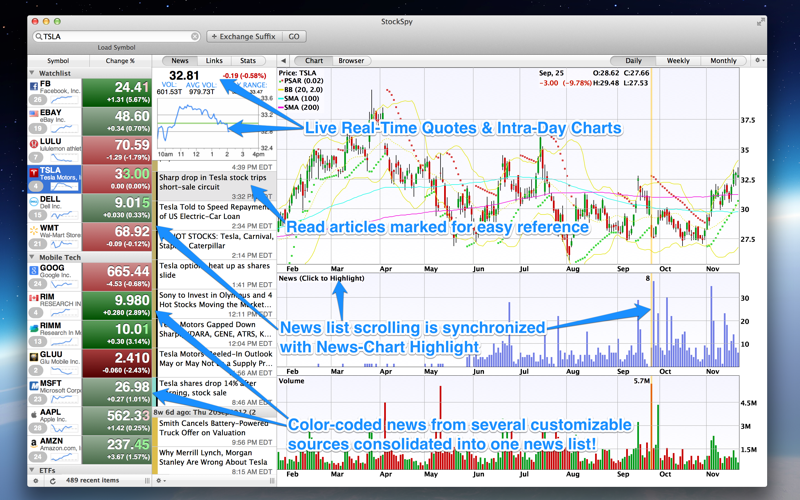Click the Amazon logo in AMZN row
This screenshot has width=800, height=500.
click(x=34, y=443)
